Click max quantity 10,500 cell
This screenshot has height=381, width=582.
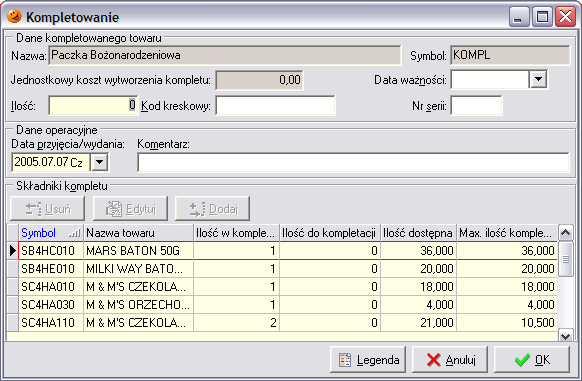(507, 322)
